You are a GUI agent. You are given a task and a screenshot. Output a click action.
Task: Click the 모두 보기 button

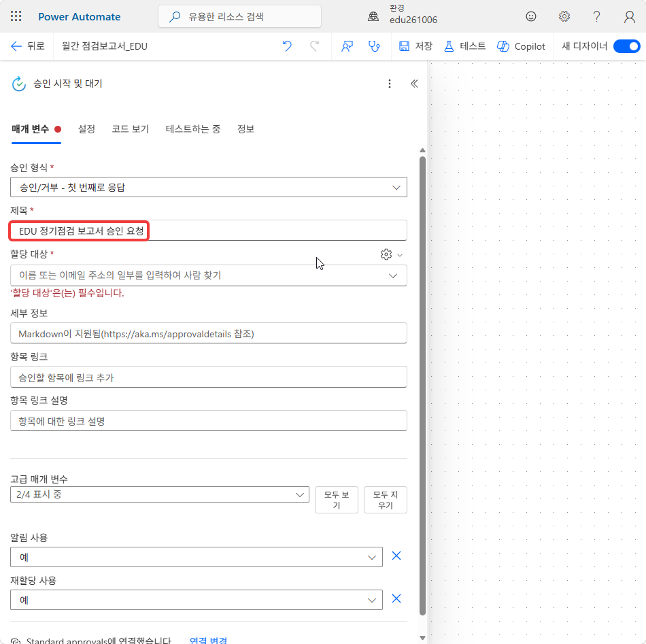336,500
